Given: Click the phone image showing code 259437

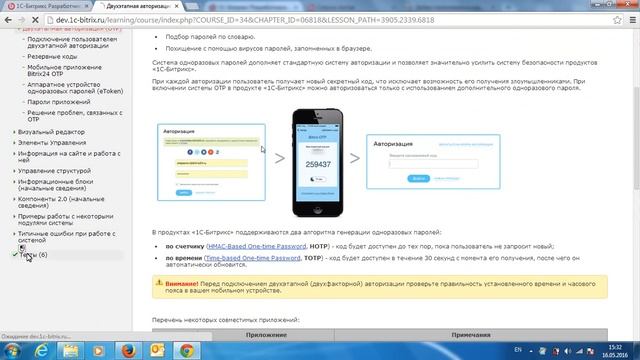Looking at the screenshot, I should 318,162.
